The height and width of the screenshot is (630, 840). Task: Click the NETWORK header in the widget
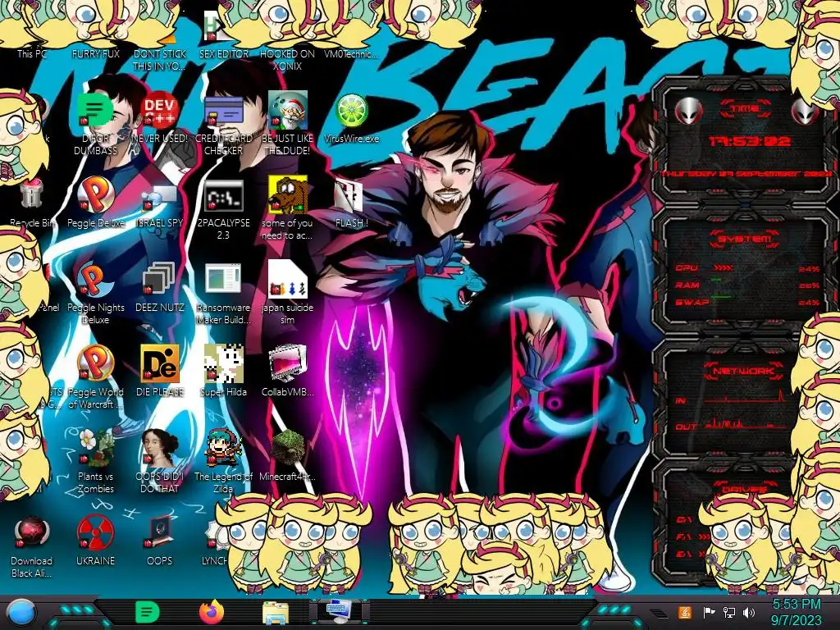(743, 371)
